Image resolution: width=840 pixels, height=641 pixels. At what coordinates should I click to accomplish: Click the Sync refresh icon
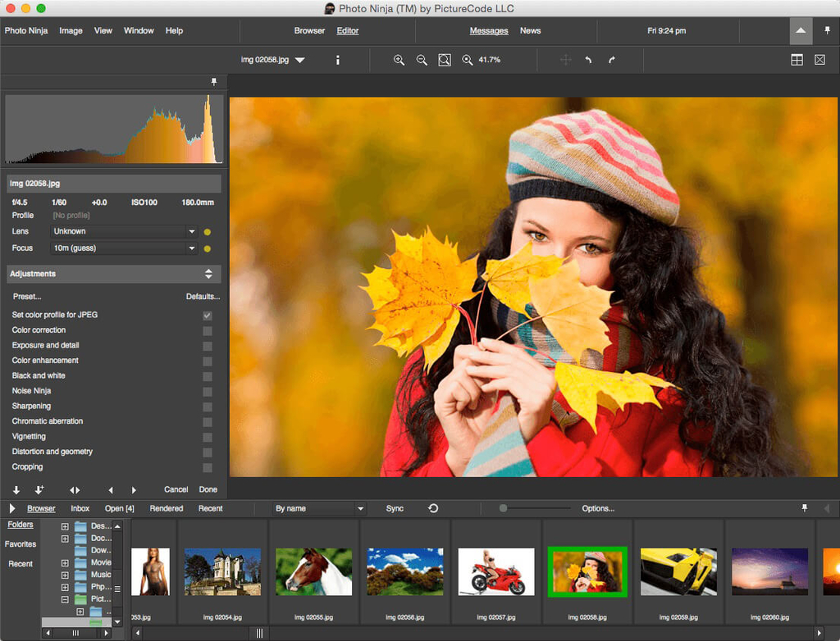pos(433,508)
